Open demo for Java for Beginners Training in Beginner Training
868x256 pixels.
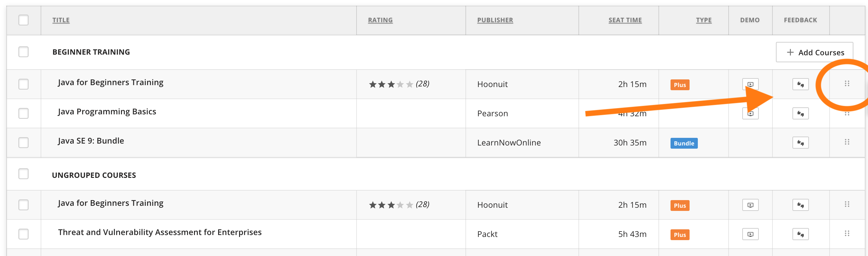coord(750,84)
